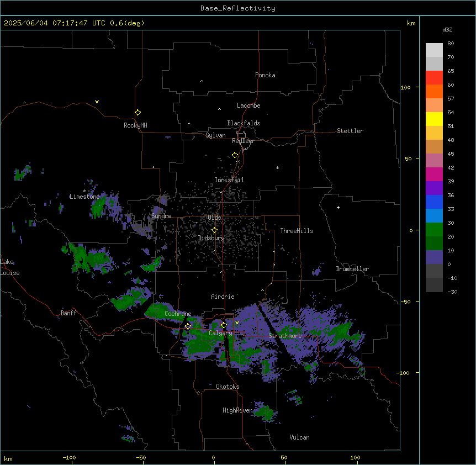The height and width of the screenshot is (465, 476).
Task: Click the Calgary city label
Action: tap(220, 333)
